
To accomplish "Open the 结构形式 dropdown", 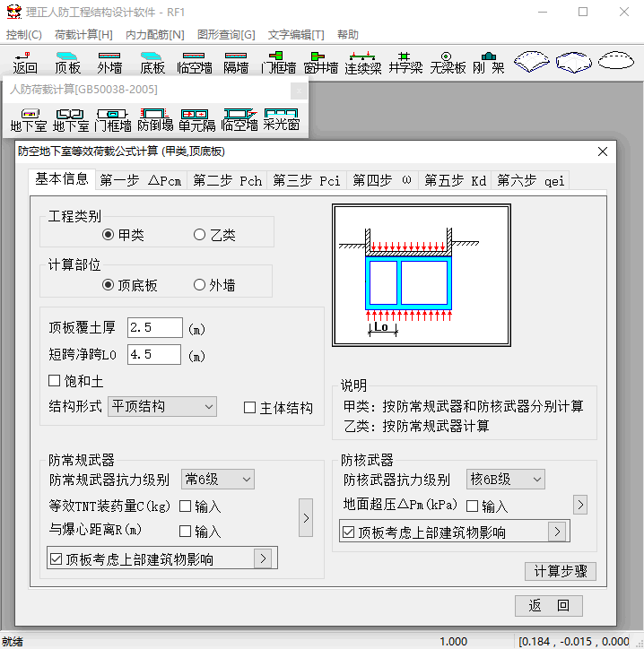I will pyautogui.click(x=162, y=407).
